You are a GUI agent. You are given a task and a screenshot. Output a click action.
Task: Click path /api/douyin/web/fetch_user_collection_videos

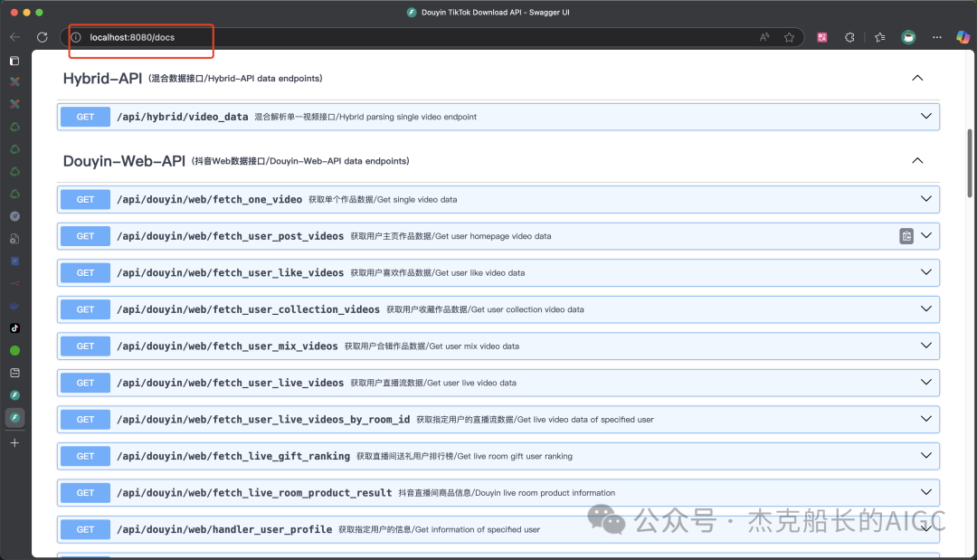[x=248, y=309]
